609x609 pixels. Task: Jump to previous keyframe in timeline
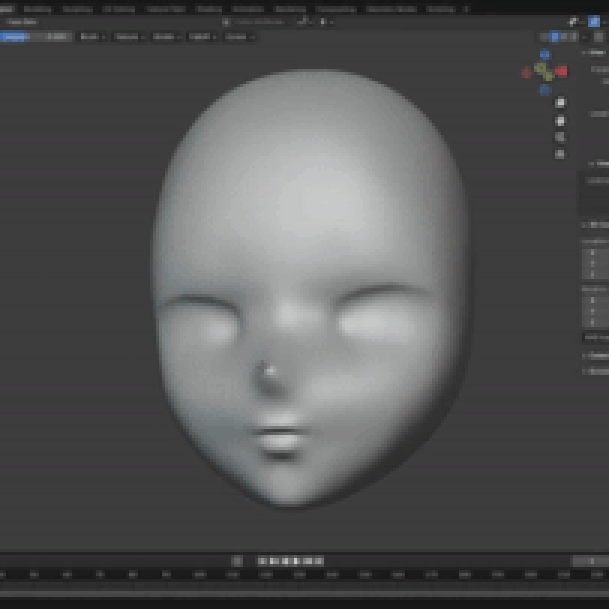(273, 561)
